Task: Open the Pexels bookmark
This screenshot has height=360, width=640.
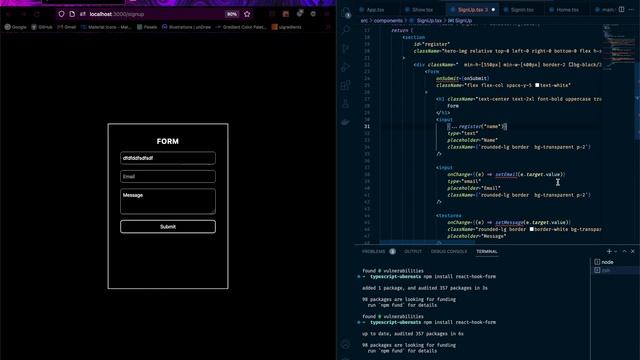Action: click(147, 27)
